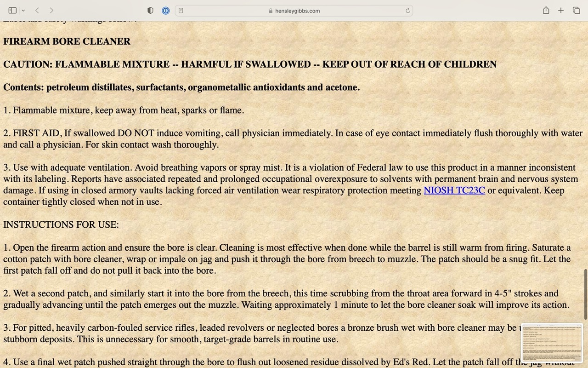Click '1. Flammable mixture, keep away' line

click(124, 110)
